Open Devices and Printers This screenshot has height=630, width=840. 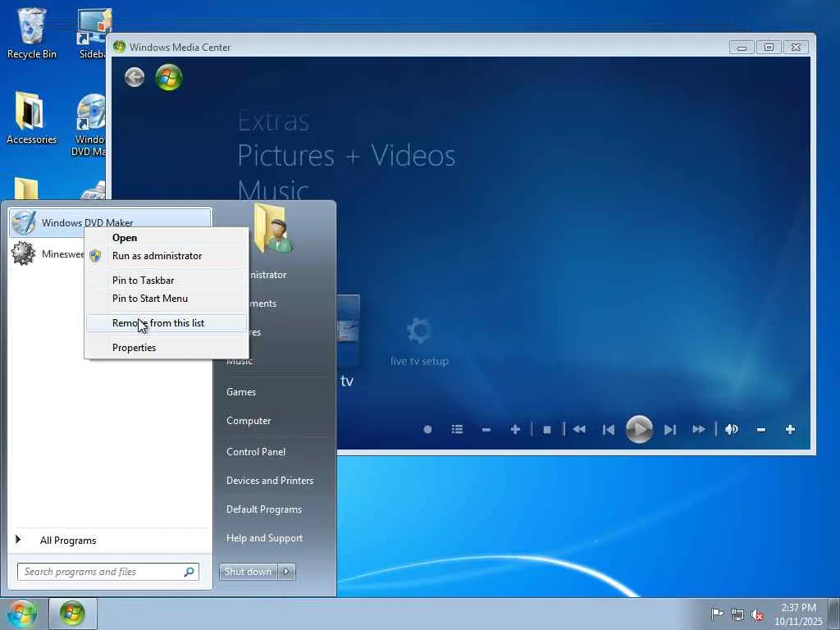tap(270, 481)
